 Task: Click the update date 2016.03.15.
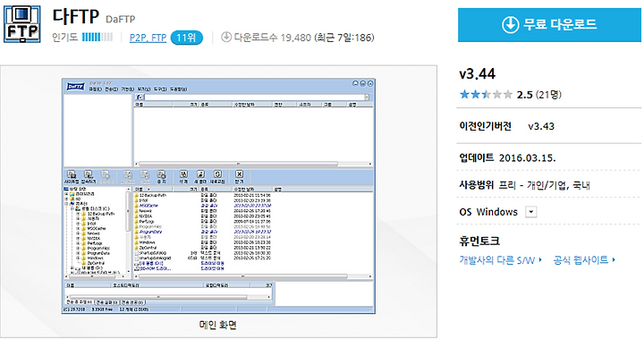[528, 158]
